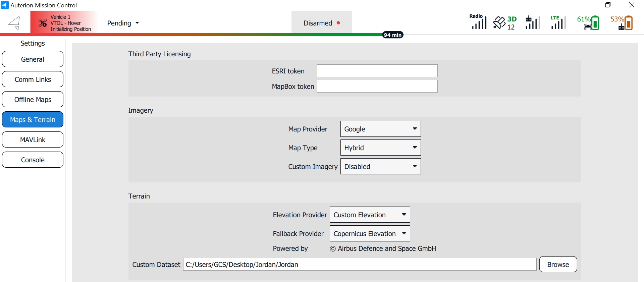This screenshot has width=644, height=282.
Task: Expand the Pending flight mode dropdown
Action: point(123,23)
